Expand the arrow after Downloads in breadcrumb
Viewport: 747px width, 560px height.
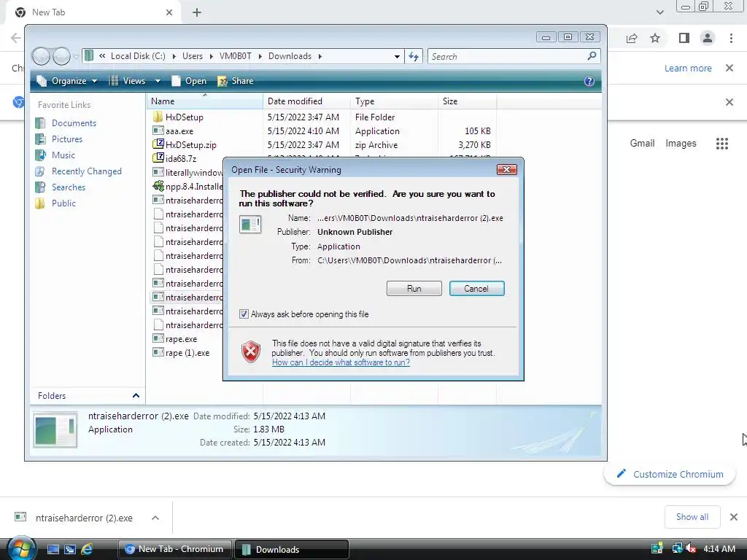320,56
